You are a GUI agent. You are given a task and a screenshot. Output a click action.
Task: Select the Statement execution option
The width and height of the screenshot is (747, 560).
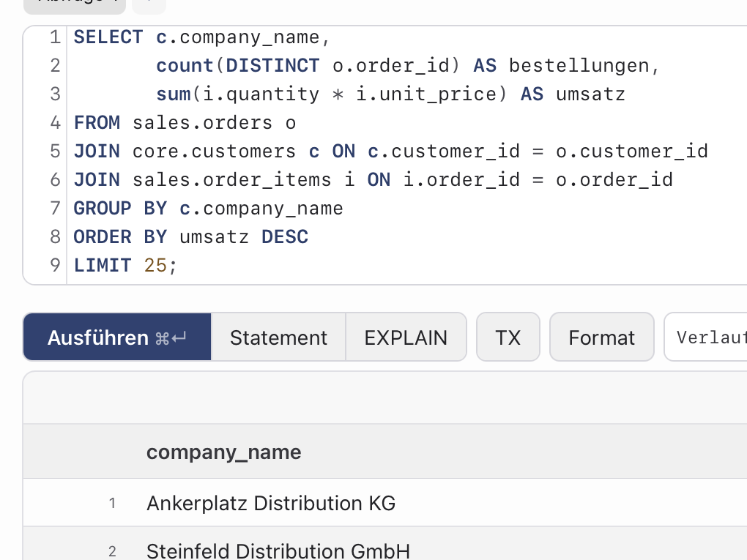pyautogui.click(x=279, y=337)
